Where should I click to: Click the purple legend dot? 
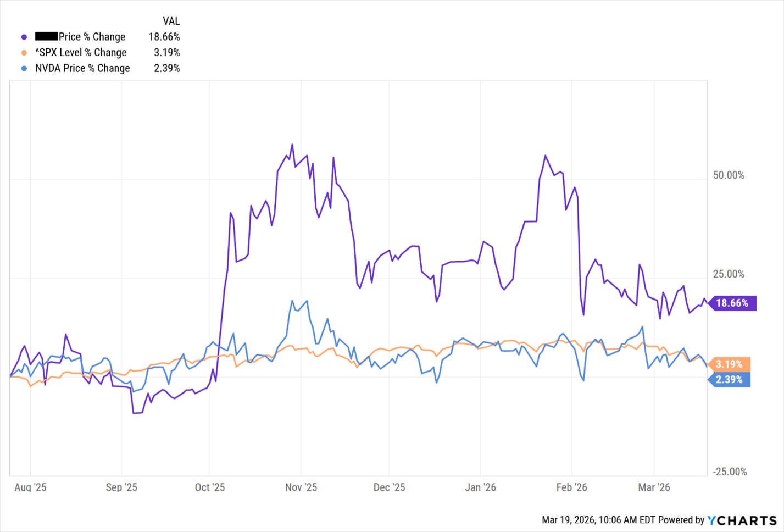coord(24,37)
